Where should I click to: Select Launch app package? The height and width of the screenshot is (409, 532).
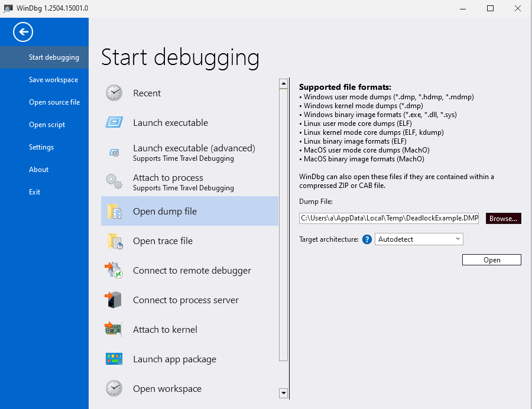(x=175, y=359)
